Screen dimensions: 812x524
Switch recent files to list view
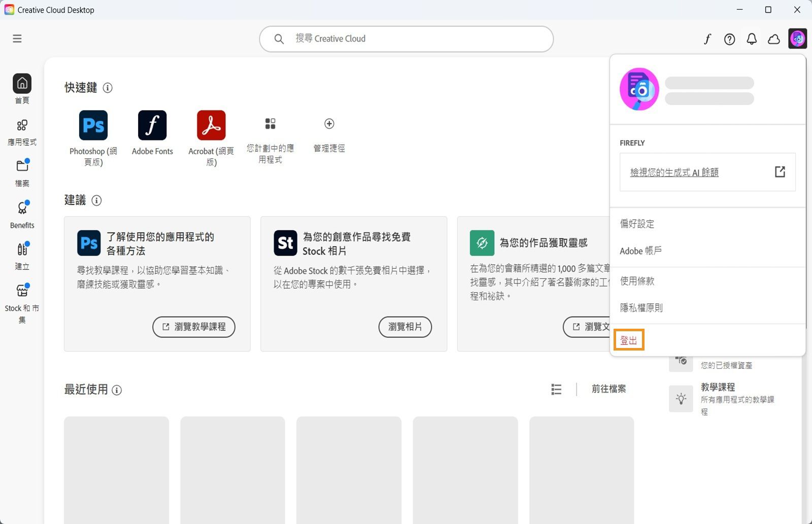click(x=556, y=389)
